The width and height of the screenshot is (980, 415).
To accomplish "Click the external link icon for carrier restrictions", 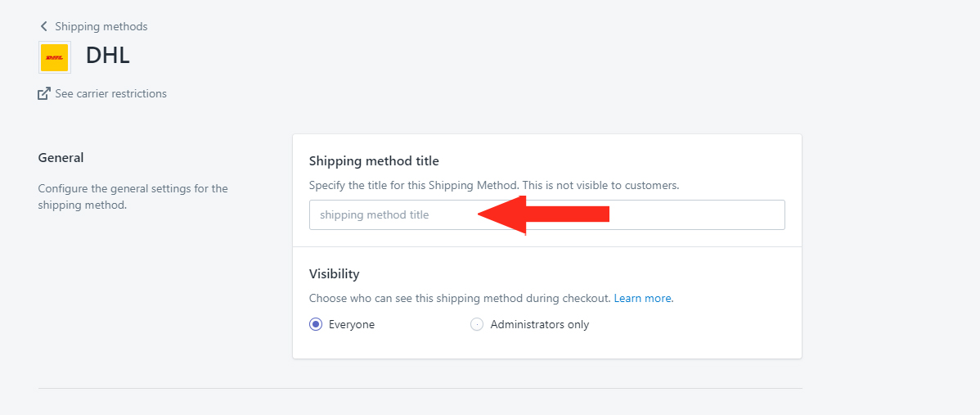I will pos(43,94).
